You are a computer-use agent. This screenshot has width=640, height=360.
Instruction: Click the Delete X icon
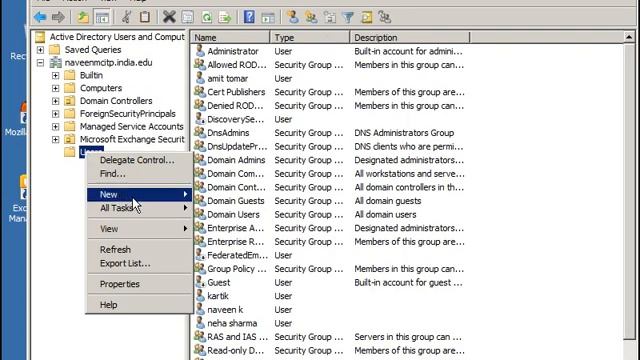169,17
